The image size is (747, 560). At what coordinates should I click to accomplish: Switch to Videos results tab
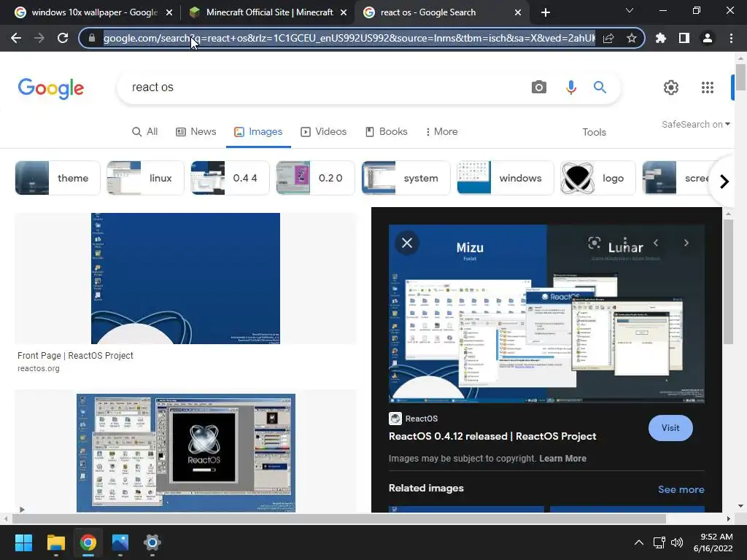click(323, 132)
